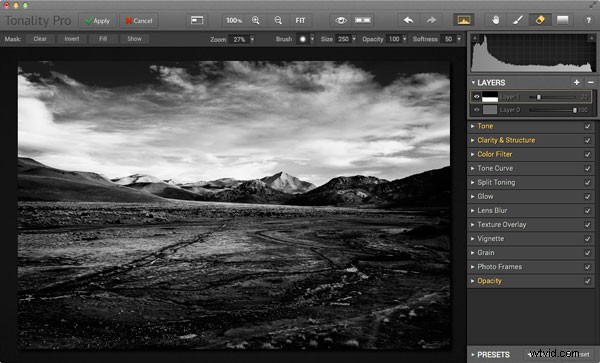Click the Cancel button
Image resolution: width=600 pixels, height=363 pixels.
(139, 21)
